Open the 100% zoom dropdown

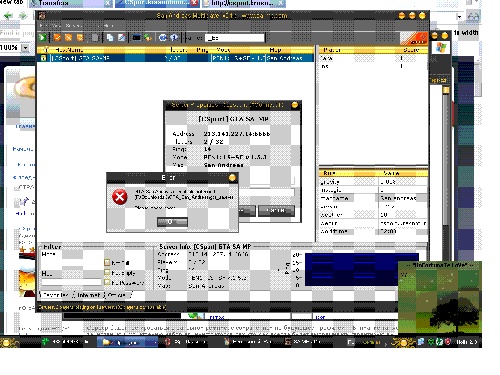click(x=25, y=48)
